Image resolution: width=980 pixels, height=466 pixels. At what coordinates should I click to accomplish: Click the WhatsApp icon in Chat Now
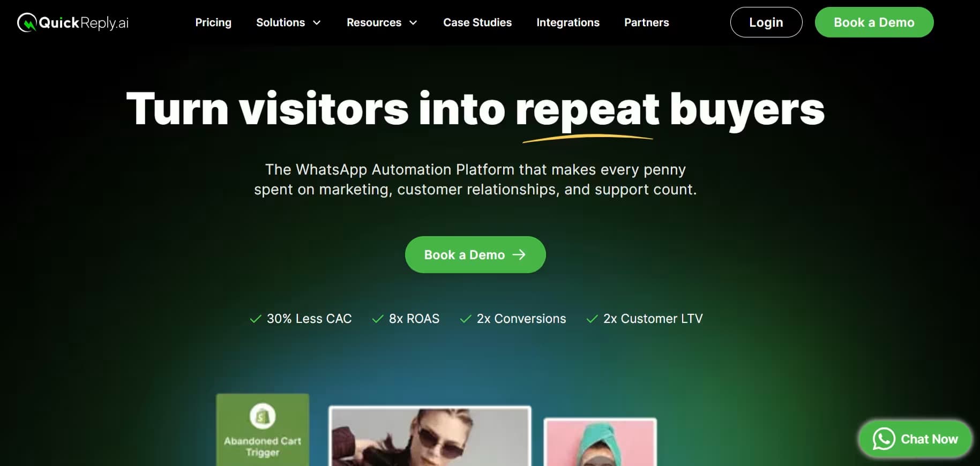pos(884,439)
